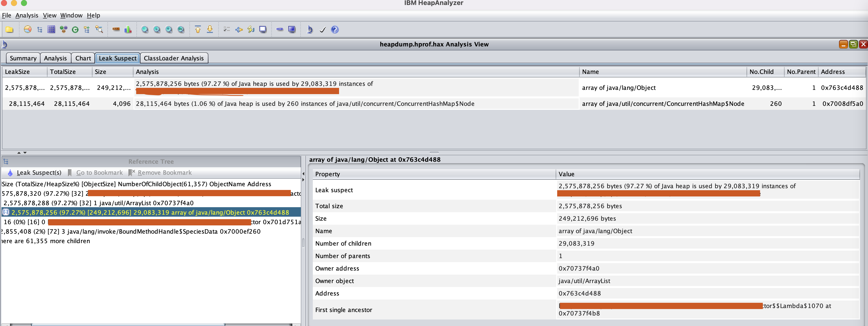Image resolution: width=868 pixels, height=326 pixels.
Task: Select the ConcurrentHashMap$Node leak suspect row
Action: [305, 104]
